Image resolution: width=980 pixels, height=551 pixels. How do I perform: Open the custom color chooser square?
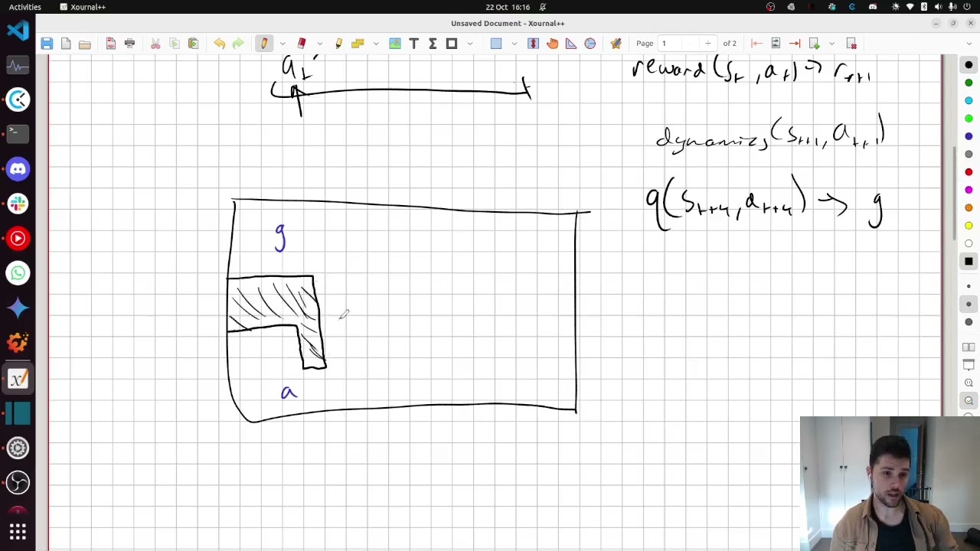click(969, 262)
